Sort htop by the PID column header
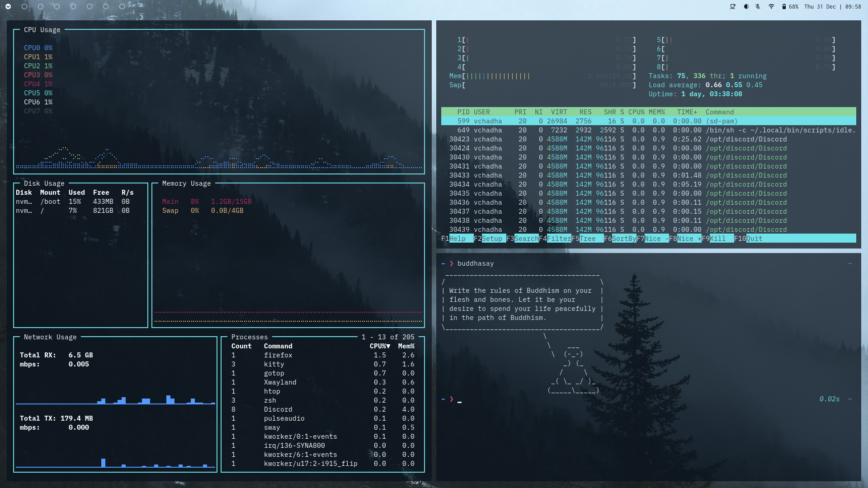868x488 pixels. pos(463,112)
